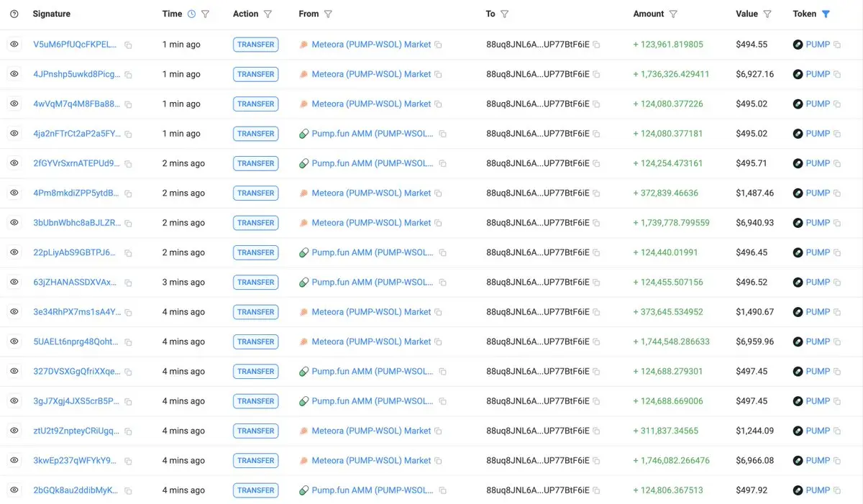Open PUMP token link in 4Pm8mkdiZPP5ytdB row
Viewport: 863px width, 504px height.
(818, 193)
